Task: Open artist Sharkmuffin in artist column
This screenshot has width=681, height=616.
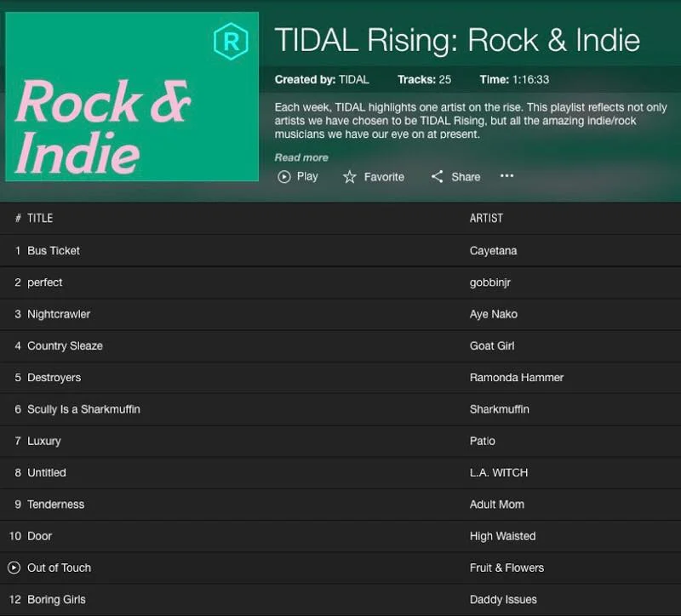Action: pyautogui.click(x=499, y=409)
